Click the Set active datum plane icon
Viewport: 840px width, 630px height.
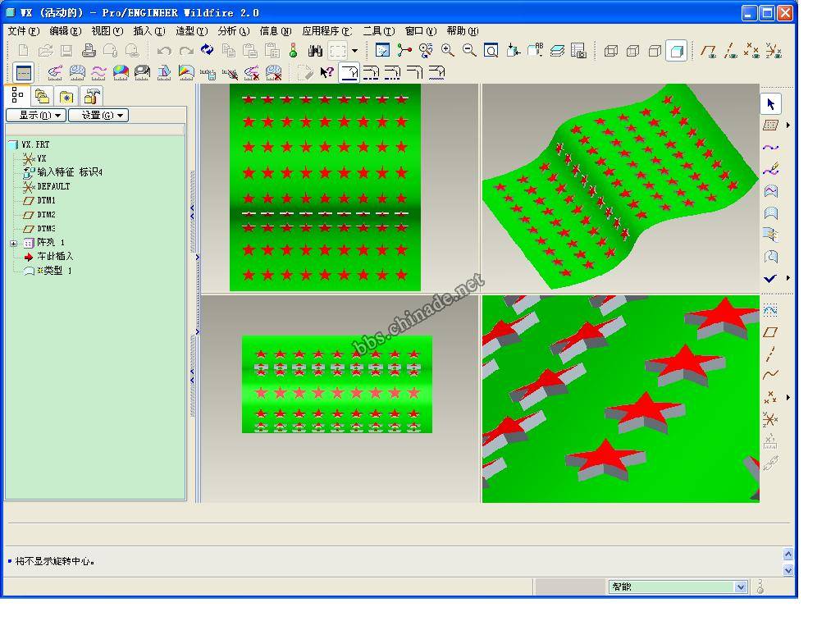770,126
